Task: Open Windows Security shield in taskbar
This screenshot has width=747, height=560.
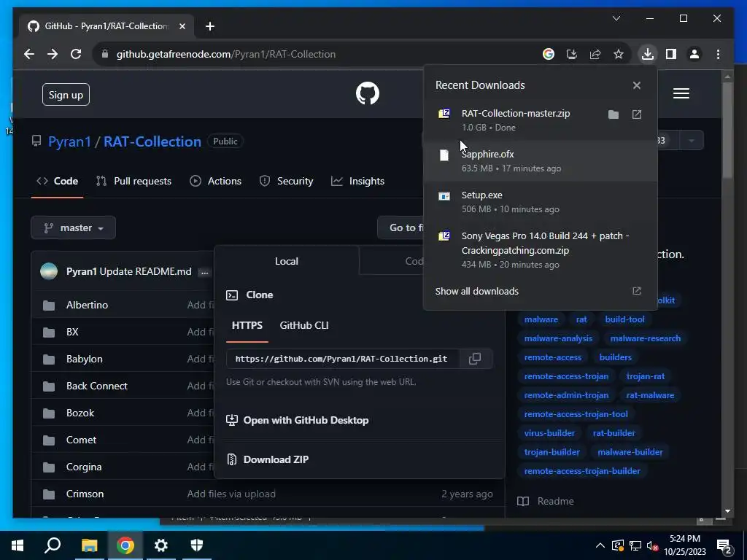Action: pos(197,545)
